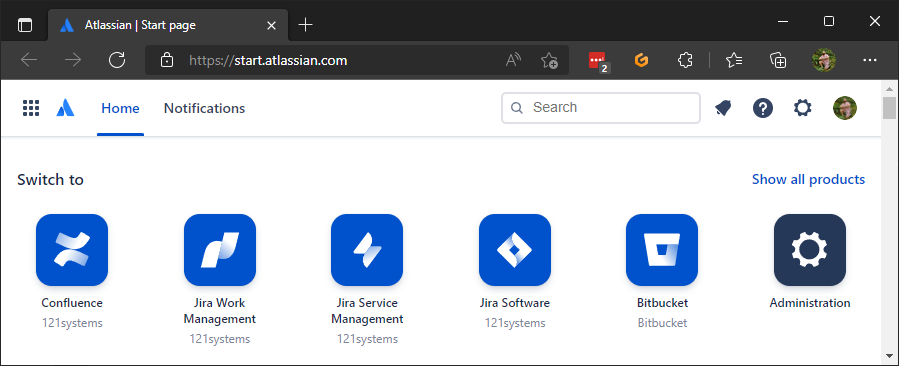
Task: Click the Jira Work Management label
Action: (220, 311)
